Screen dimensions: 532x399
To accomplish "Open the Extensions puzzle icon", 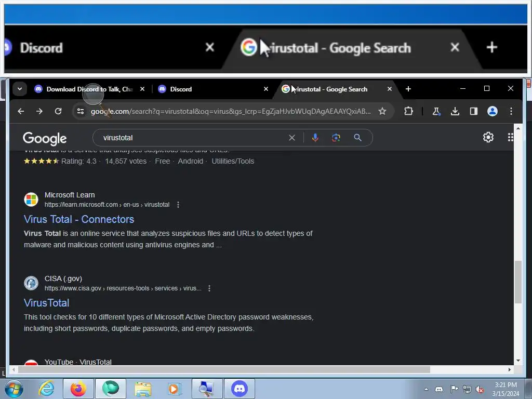I will pos(408,111).
